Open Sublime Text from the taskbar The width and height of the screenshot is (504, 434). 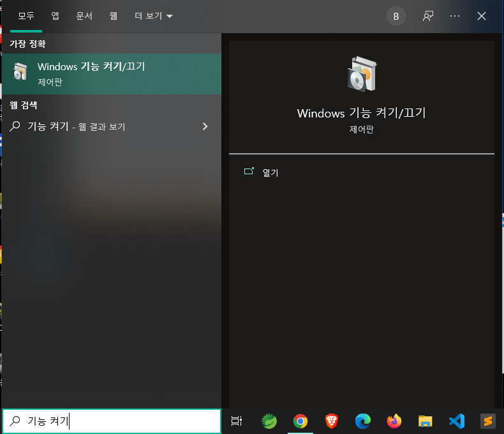point(488,421)
